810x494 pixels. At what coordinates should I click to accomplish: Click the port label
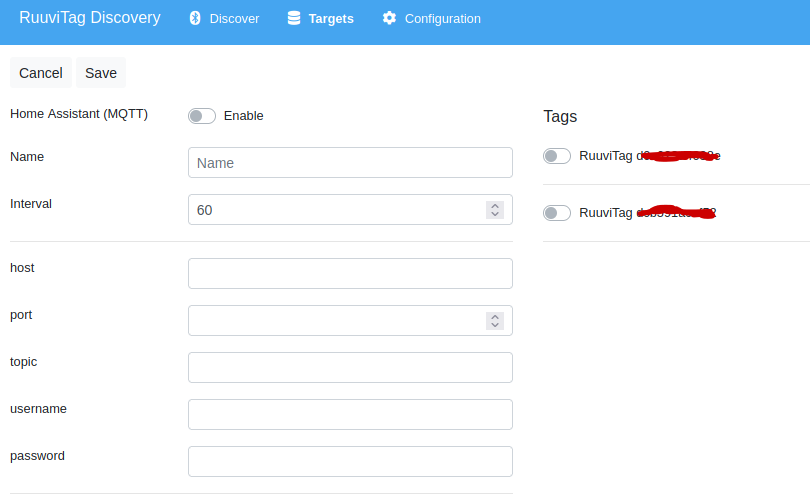[x=21, y=315]
